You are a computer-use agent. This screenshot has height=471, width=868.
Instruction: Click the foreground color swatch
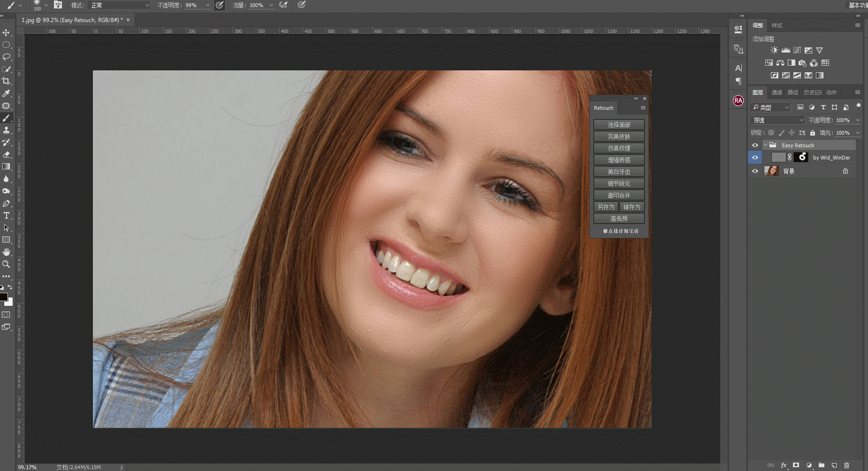click(x=4, y=297)
